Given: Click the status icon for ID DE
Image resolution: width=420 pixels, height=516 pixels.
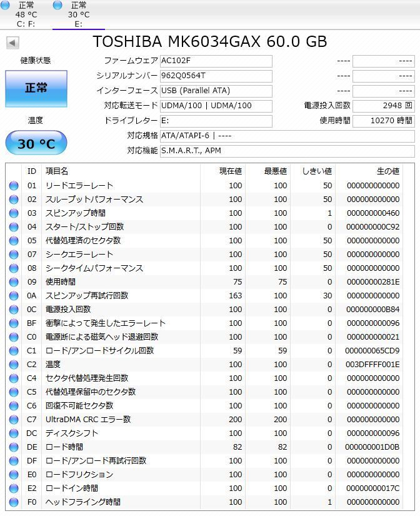Looking at the screenshot, I should coord(14,447).
